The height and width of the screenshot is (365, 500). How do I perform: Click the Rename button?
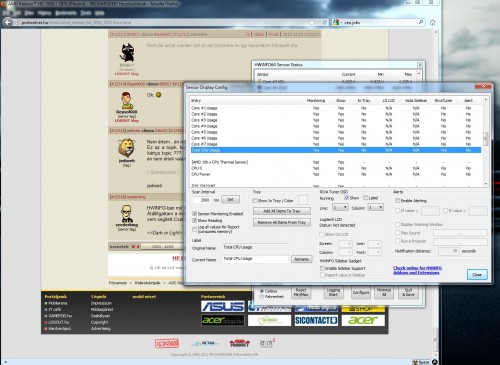click(x=301, y=259)
